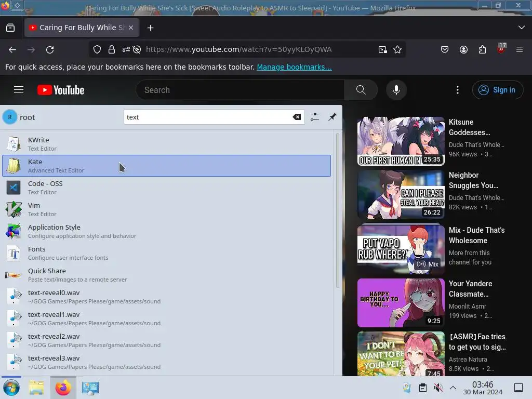Image resolution: width=532 pixels, height=399 pixels.
Task: Click the launcher results scrollbar
Action: [338, 210]
